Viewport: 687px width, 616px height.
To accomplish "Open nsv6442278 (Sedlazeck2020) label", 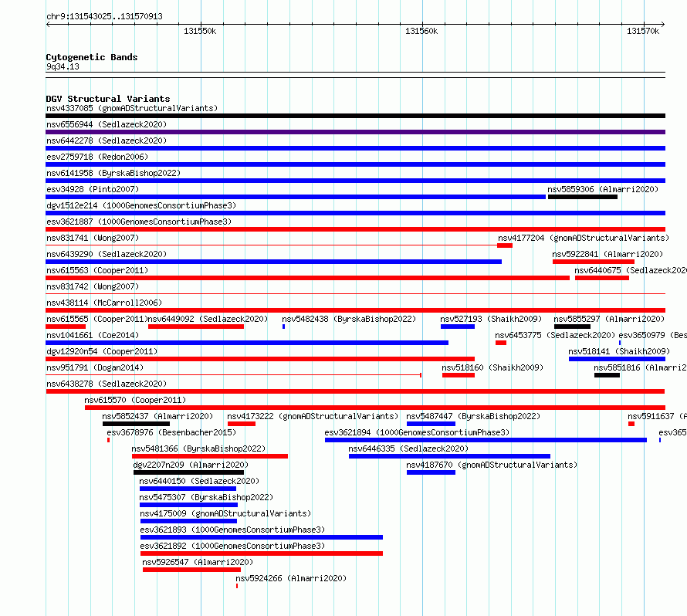I will coord(107,140).
